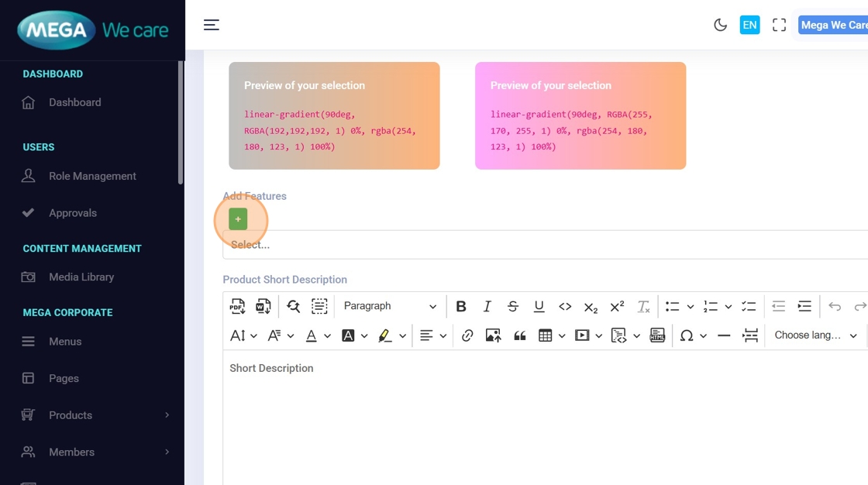The width and height of the screenshot is (868, 485).
Task: Click the Find and Replace icon
Action: pyautogui.click(x=293, y=307)
